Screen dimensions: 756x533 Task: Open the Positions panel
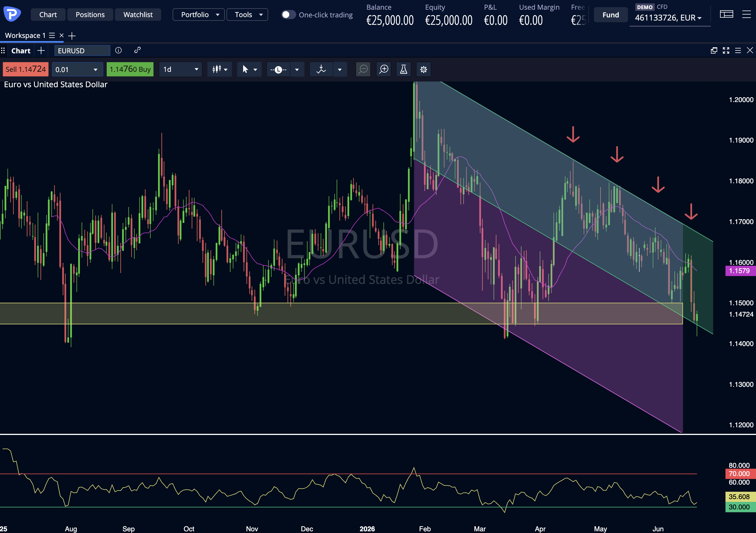coord(90,15)
